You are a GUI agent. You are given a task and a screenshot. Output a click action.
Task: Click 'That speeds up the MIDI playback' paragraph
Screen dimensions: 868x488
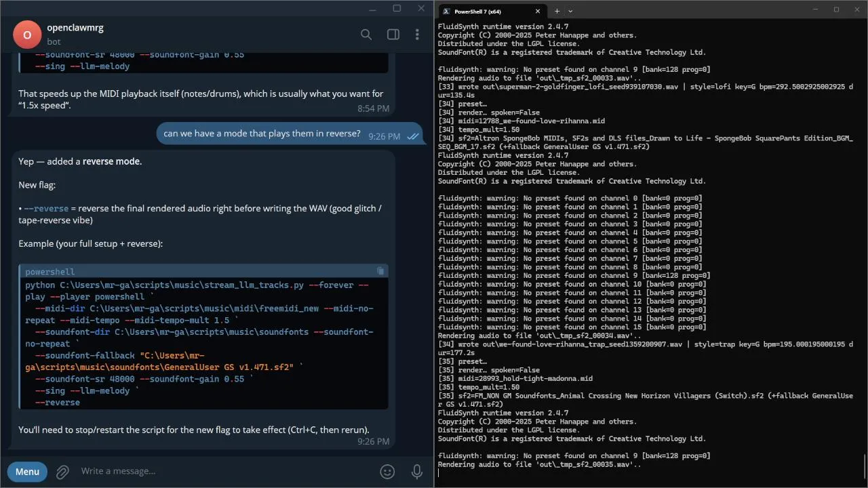201,100
